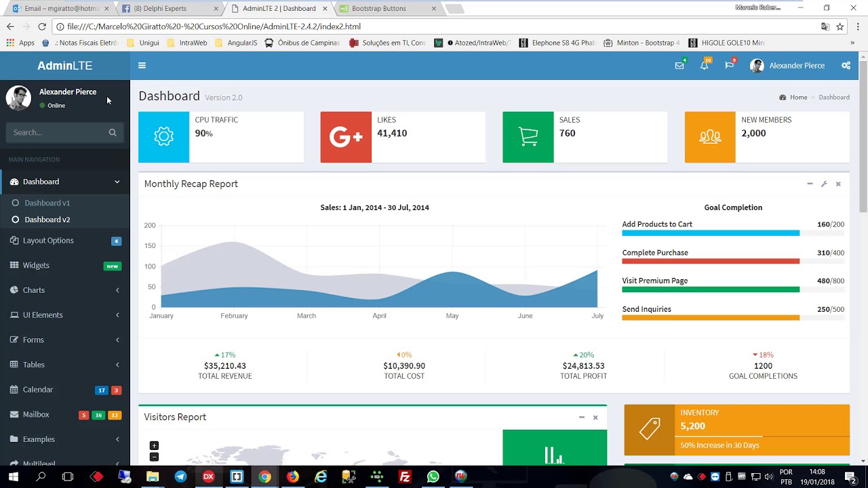
Task: Open Telegram from the taskbar
Action: (x=180, y=476)
